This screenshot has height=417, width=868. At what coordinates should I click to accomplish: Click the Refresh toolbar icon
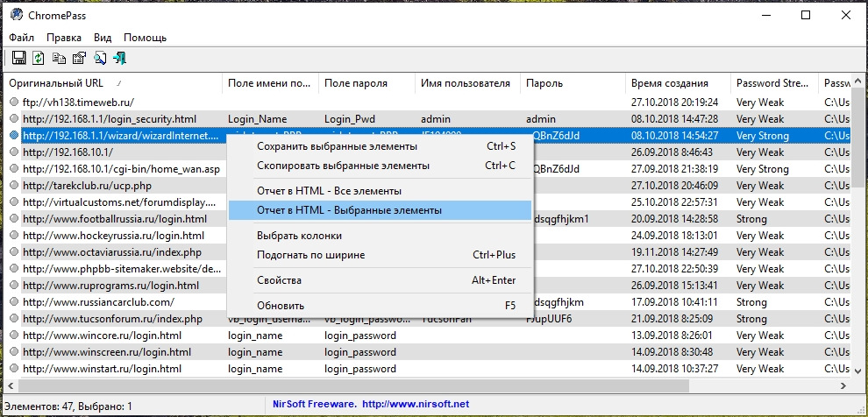[x=39, y=58]
